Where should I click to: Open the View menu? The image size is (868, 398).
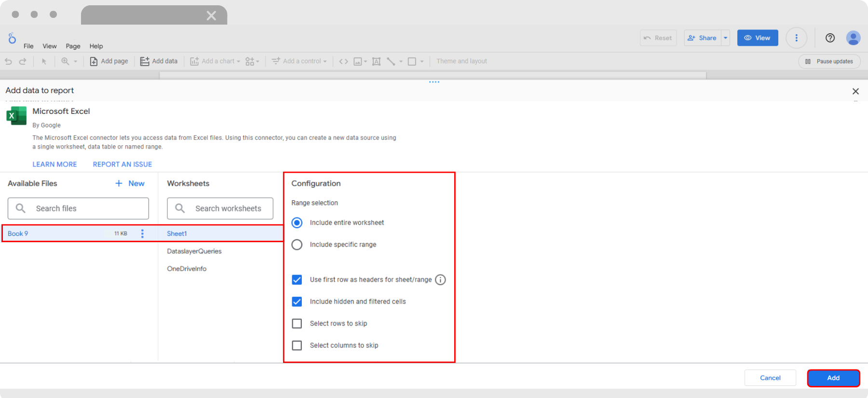coord(50,46)
